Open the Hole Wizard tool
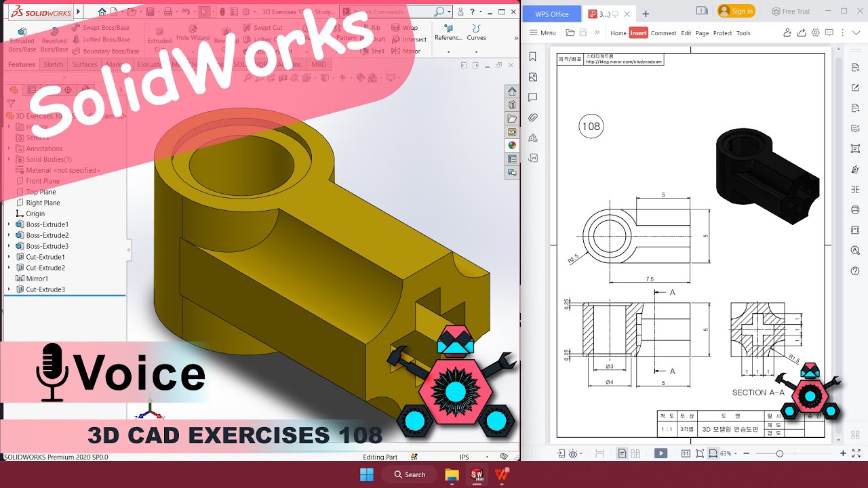 pyautogui.click(x=193, y=34)
